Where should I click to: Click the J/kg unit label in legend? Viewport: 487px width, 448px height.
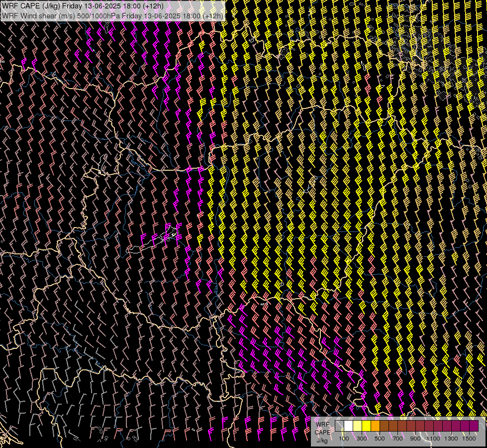(x=322, y=440)
